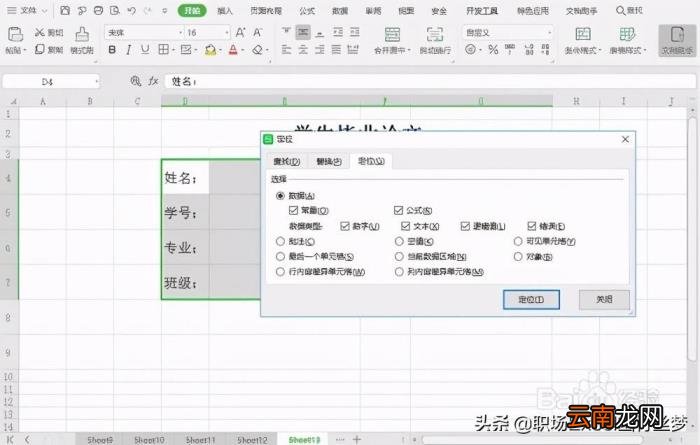The image size is (700, 445).
Task: Open the 开发工具 ribbon tab
Action: 482,11
